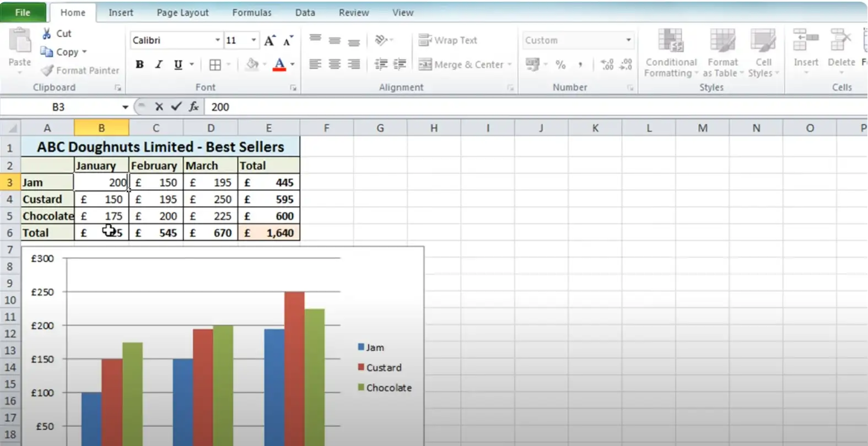Expand the Custom number format dropdown
This screenshot has height=446, width=868.
tap(628, 40)
